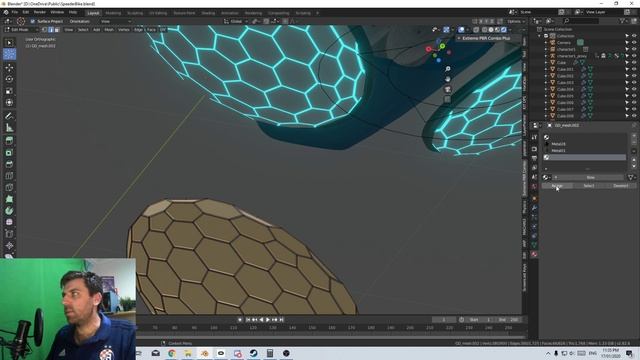Select the Loop Cut tool
Screen dimensions: 640x360
[x=9, y=176]
